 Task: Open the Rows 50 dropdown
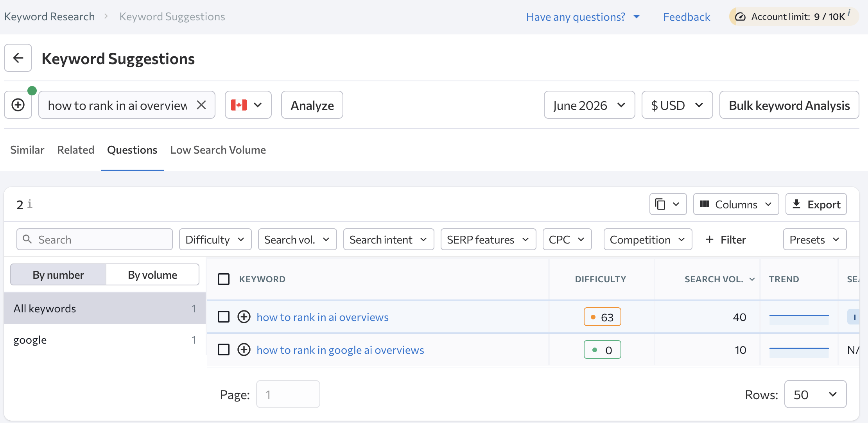pos(815,394)
